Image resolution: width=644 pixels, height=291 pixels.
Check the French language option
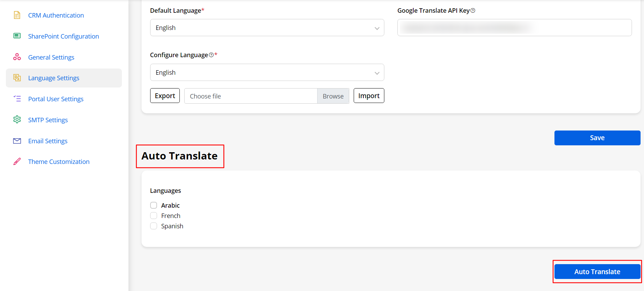(154, 216)
